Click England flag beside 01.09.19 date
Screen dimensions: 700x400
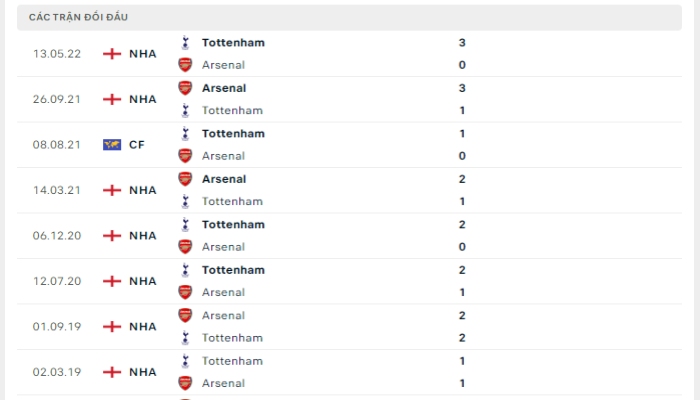click(x=112, y=327)
